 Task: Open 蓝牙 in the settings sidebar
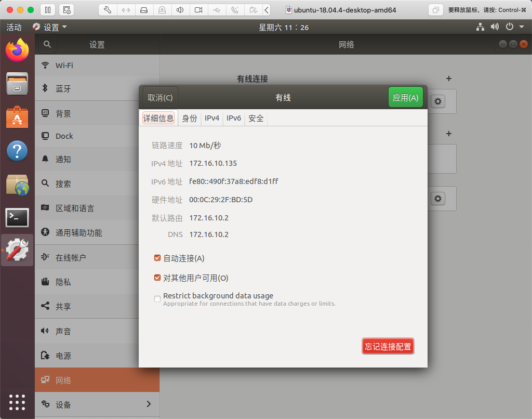click(97, 88)
